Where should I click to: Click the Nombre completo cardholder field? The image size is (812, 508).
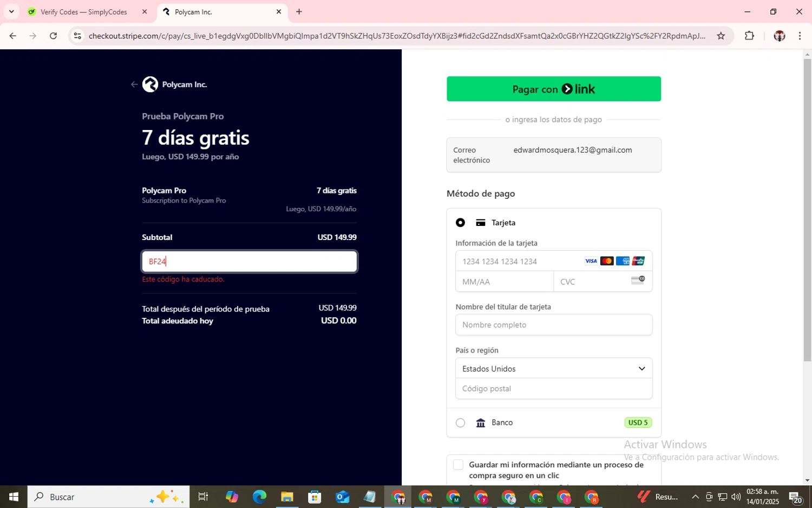click(554, 325)
